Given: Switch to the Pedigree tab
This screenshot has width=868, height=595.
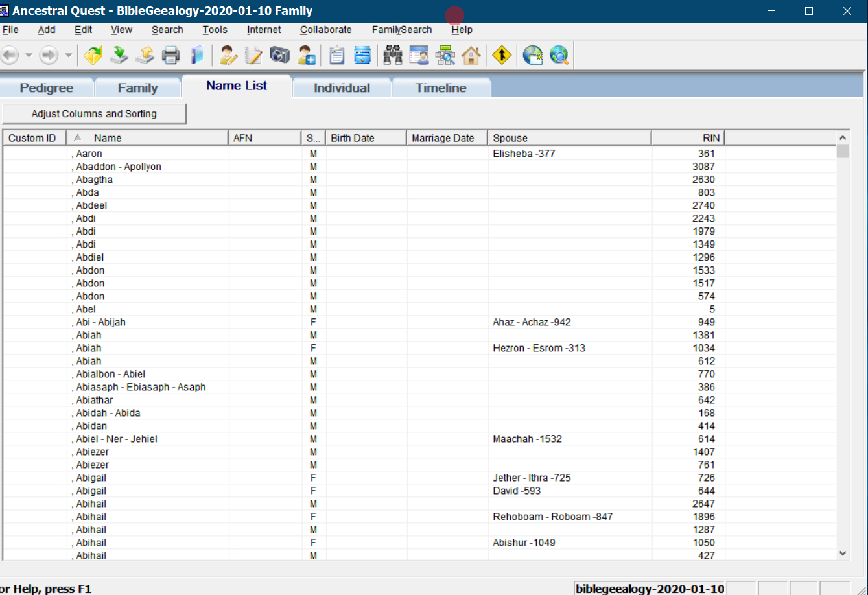Looking at the screenshot, I should 47,88.
